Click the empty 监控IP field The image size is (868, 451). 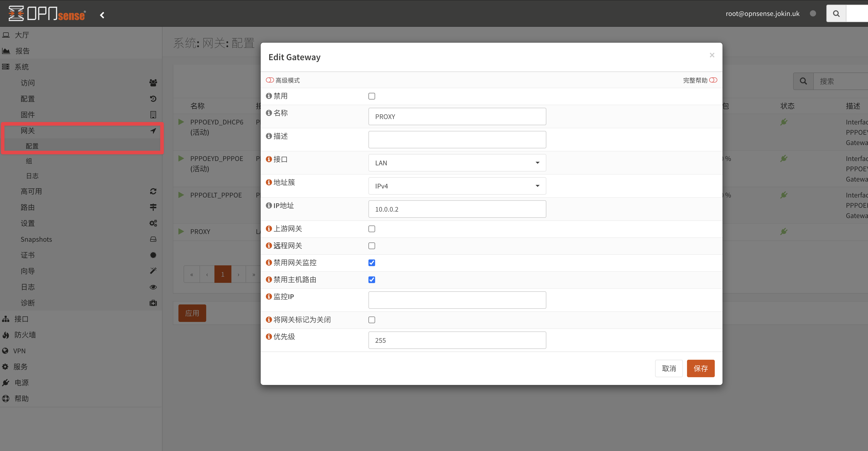coord(457,300)
